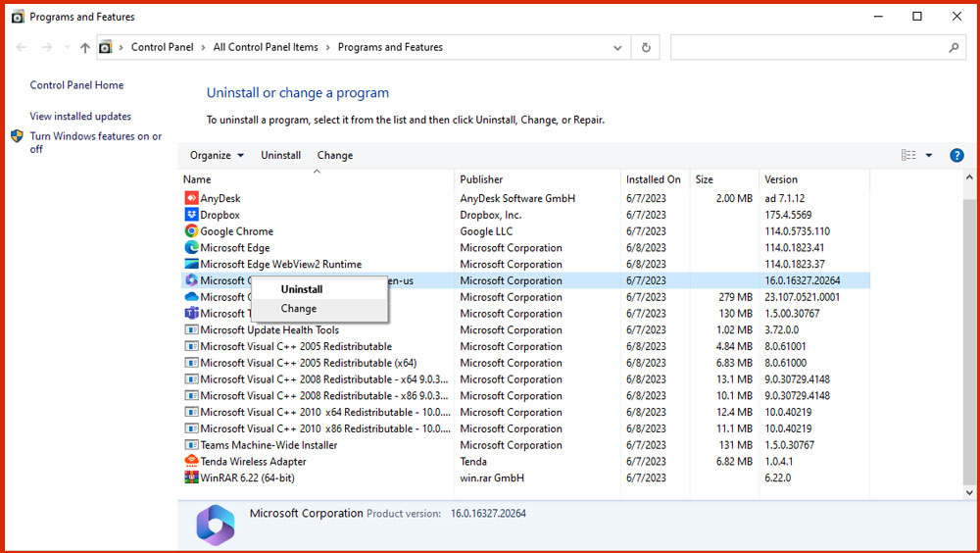Click the Microsoft 365 icon in highlighted row
The width and height of the screenshot is (980, 553).
[191, 280]
